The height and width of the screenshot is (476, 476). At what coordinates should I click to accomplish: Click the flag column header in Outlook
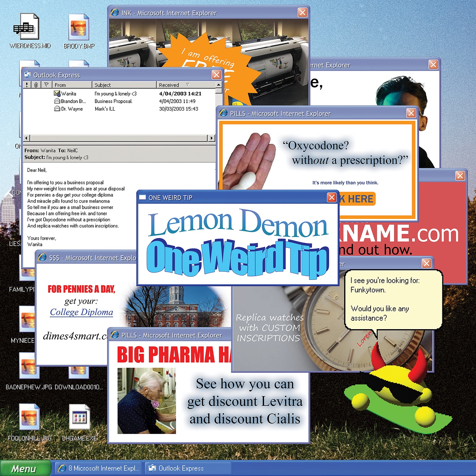tap(47, 85)
